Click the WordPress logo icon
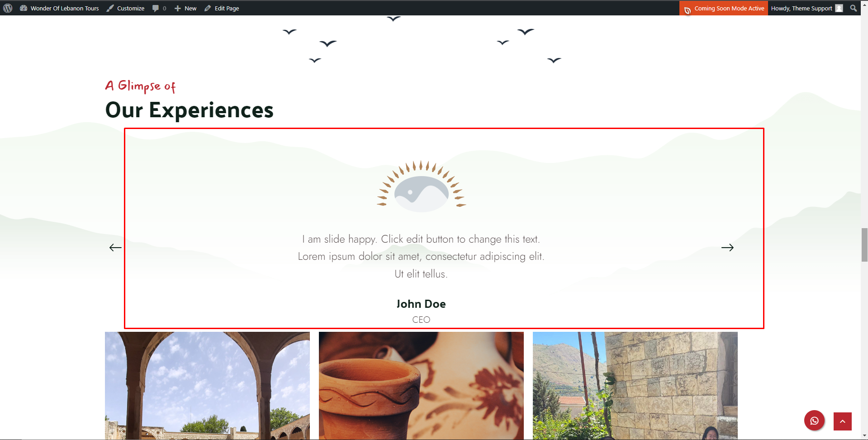868x440 pixels. [8, 8]
